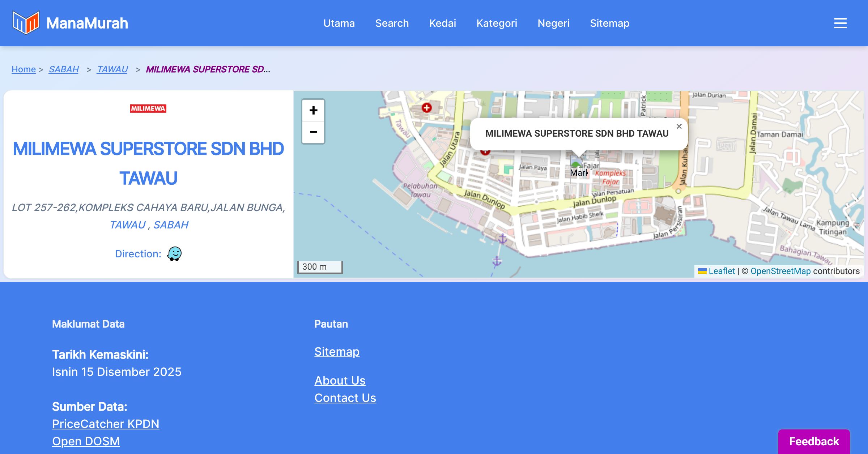Open OpenStreetMap attribution link
The height and width of the screenshot is (454, 868).
(780, 271)
